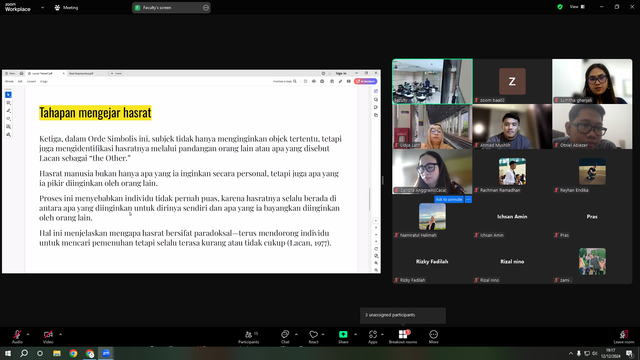
Task: Expand the Apps options arrow
Action: (x=382, y=334)
